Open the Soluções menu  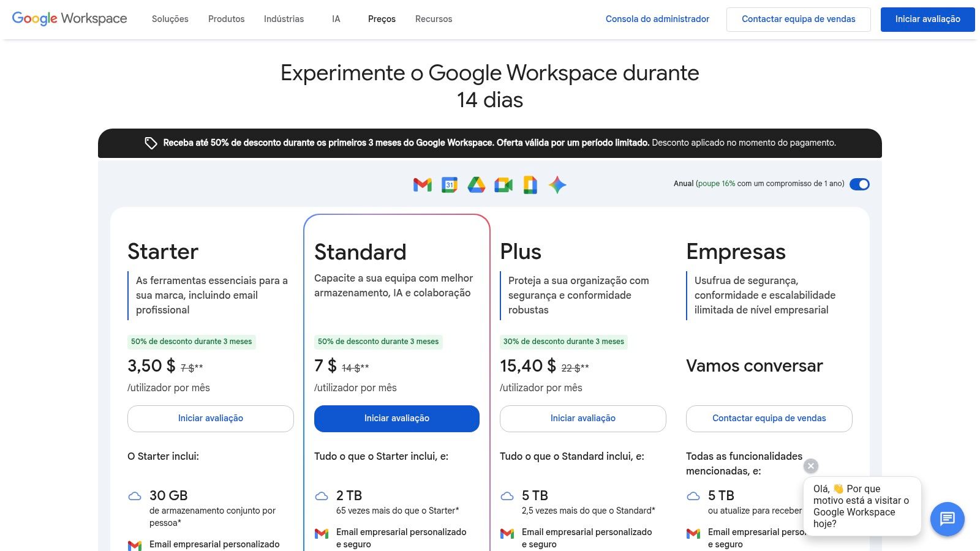170,19
